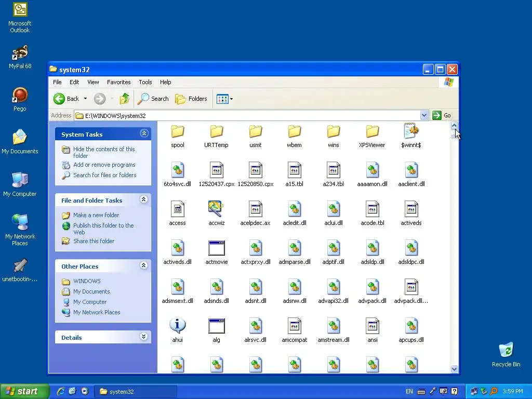The width and height of the screenshot is (532, 399).
Task: Open the Search tool in toolbar
Action: (153, 99)
